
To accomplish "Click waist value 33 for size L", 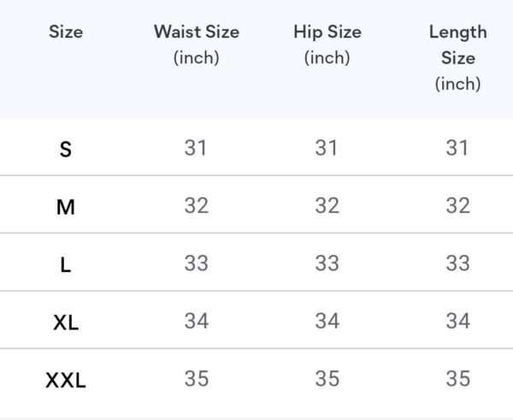I will point(197,263).
